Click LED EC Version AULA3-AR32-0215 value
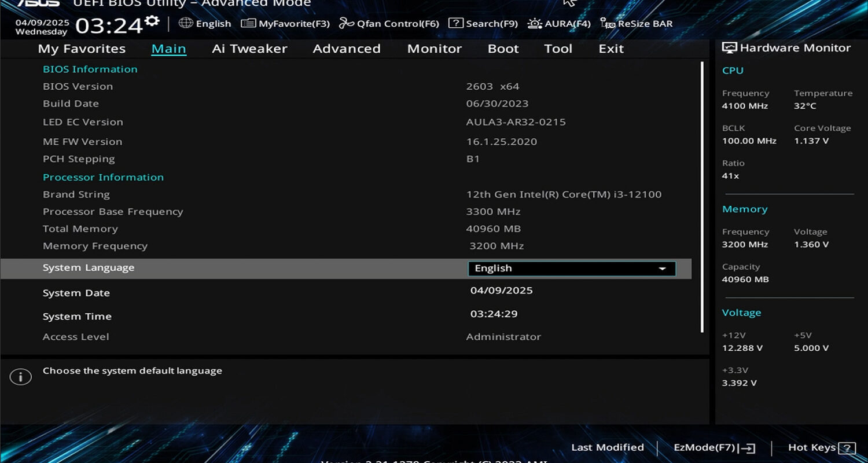This screenshot has width=868, height=463. tap(516, 122)
